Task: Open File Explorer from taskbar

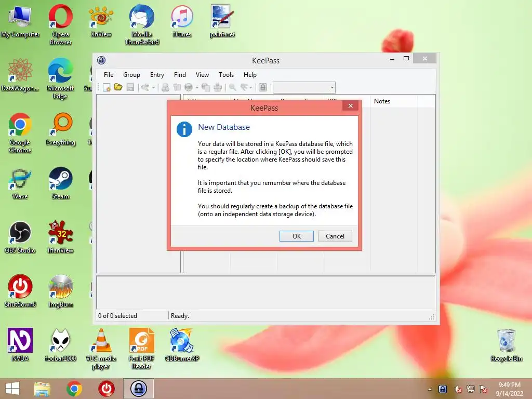Action: click(x=42, y=389)
